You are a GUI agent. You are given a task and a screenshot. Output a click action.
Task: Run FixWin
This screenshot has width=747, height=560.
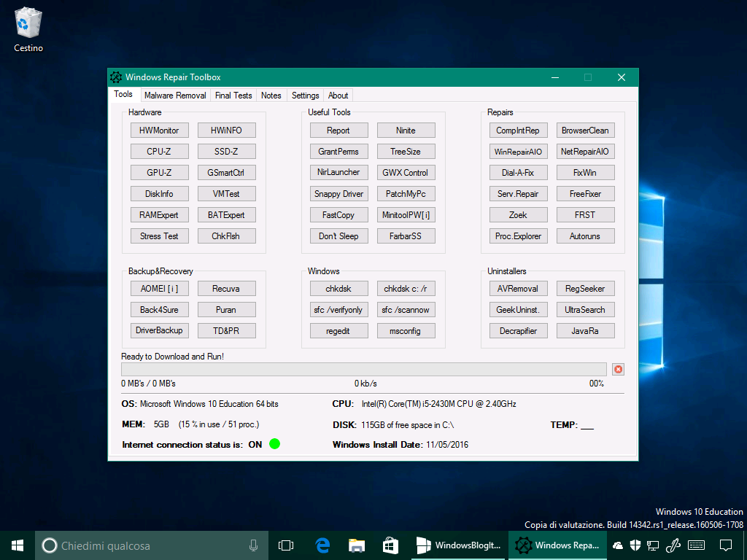click(586, 173)
